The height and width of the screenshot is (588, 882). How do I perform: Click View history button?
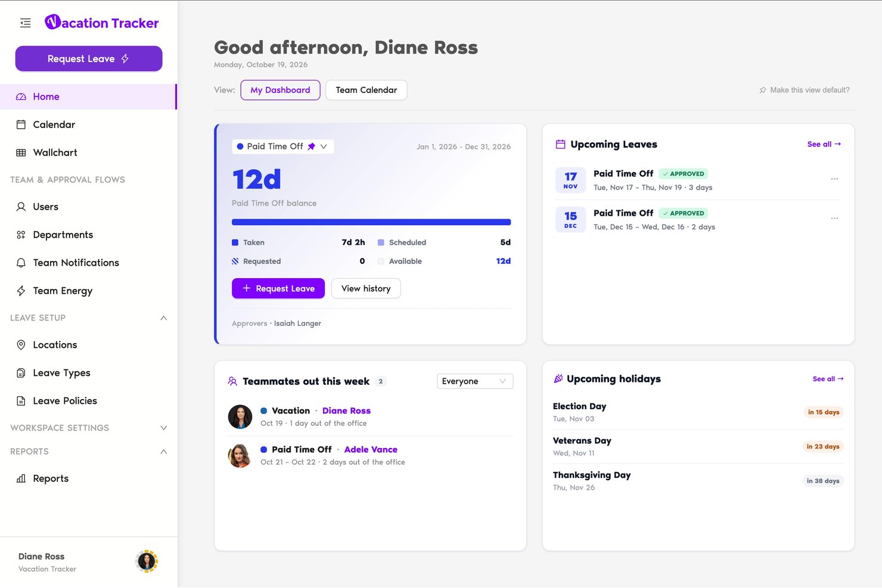click(366, 288)
